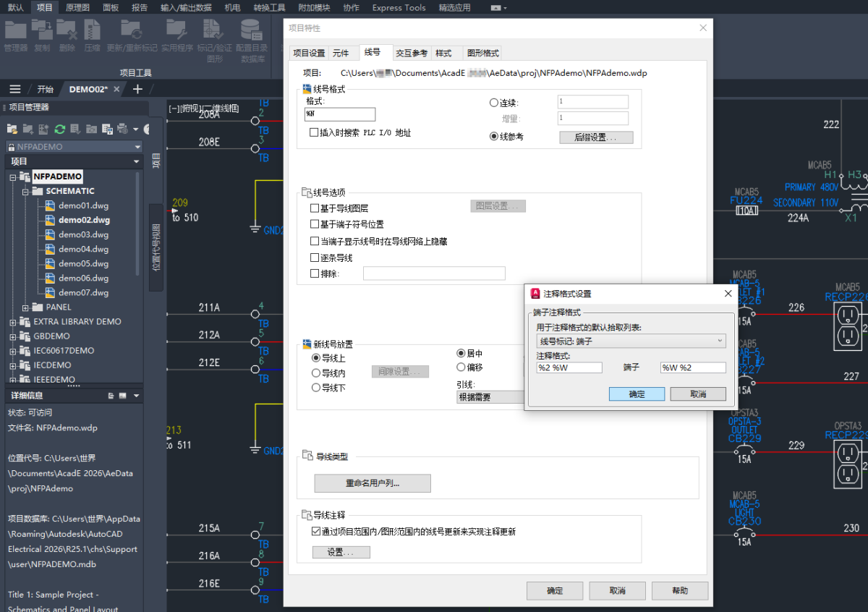
Task: Click the project-wide update folder icon
Action: tap(91, 129)
